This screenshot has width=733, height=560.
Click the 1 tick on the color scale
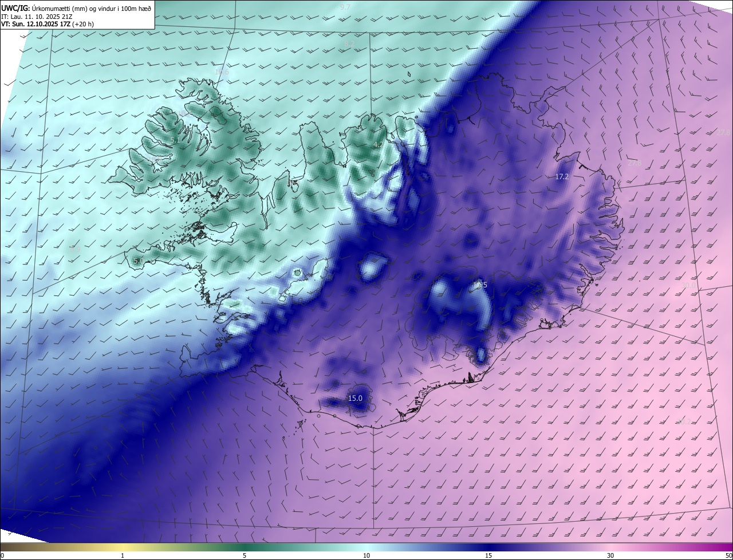click(123, 555)
